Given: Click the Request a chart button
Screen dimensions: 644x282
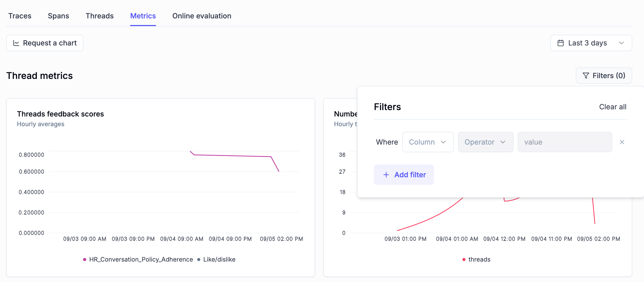Looking at the screenshot, I should [45, 43].
